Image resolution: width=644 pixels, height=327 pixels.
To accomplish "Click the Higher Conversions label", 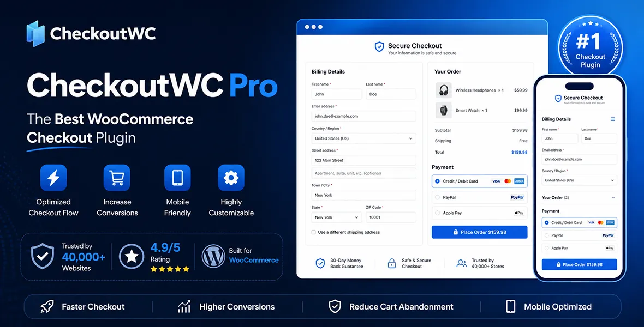I will click(237, 306).
